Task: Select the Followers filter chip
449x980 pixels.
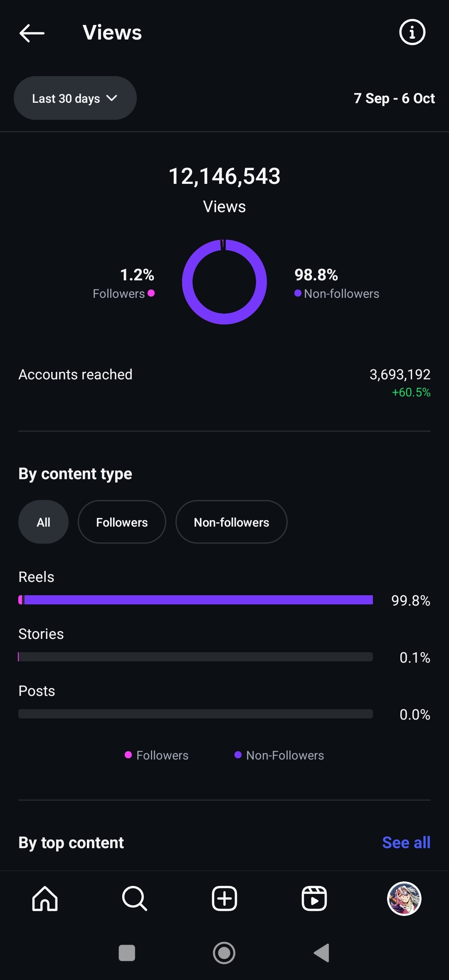Action: click(x=122, y=522)
